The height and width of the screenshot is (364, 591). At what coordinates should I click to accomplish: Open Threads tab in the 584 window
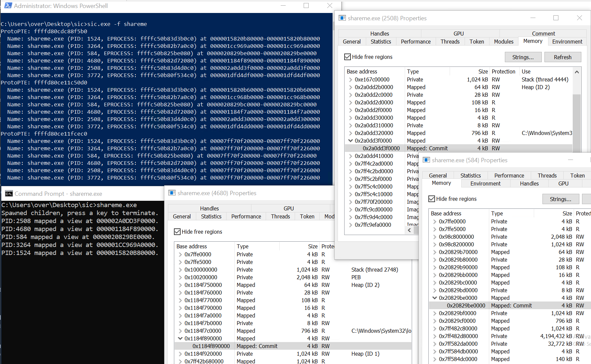click(547, 176)
